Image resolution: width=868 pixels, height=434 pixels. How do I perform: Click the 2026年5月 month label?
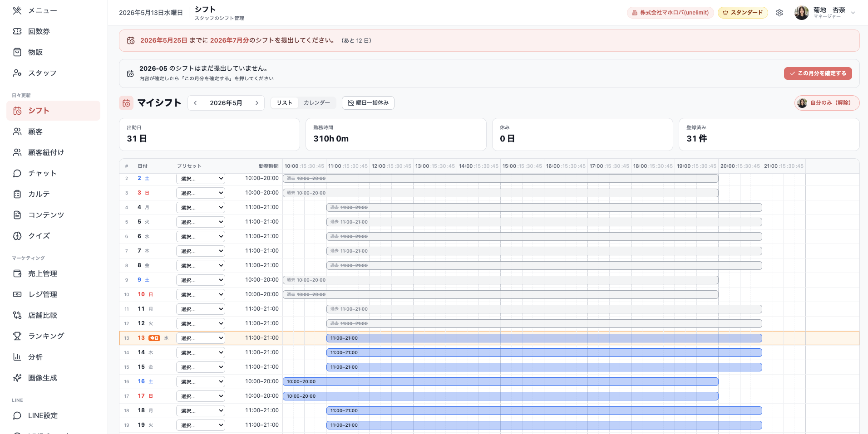coord(226,103)
